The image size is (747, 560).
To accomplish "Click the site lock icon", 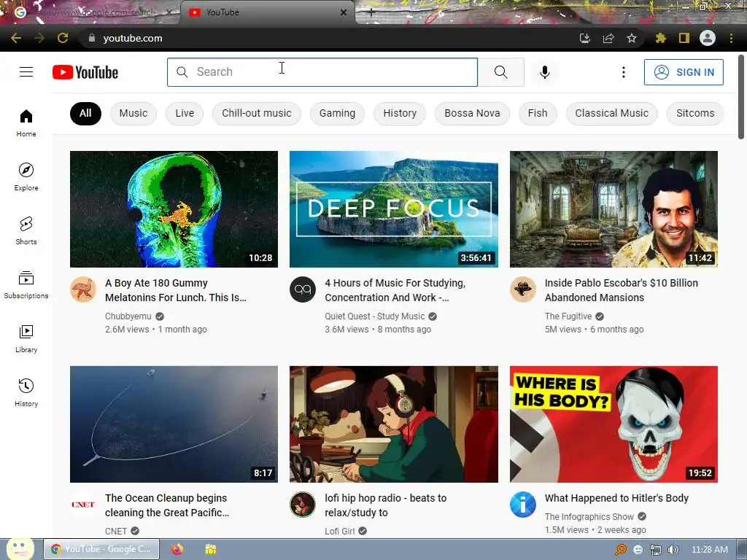I will click(91, 38).
